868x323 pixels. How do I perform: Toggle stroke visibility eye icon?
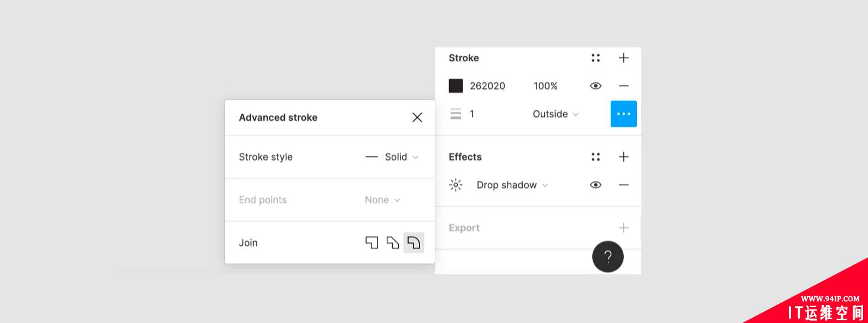(x=595, y=86)
